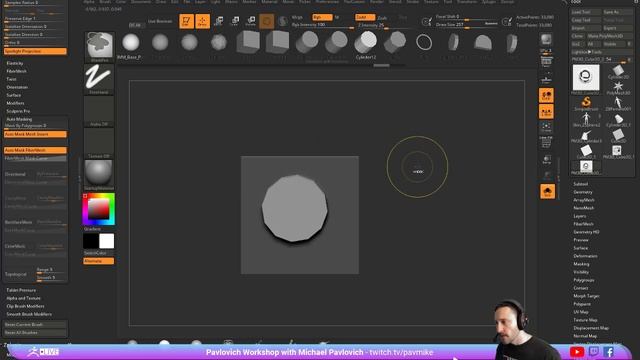Pick a color in the color picker square
The width and height of the screenshot is (640, 360).
coord(99,210)
